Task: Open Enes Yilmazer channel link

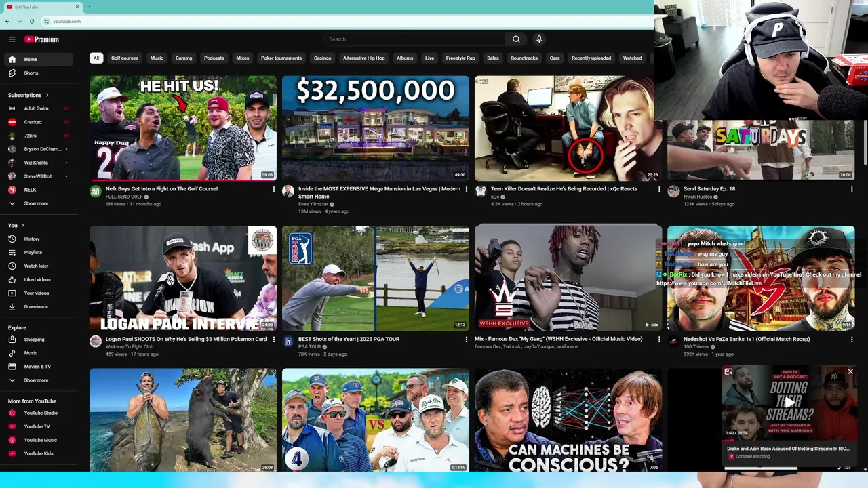Action: 313,204
